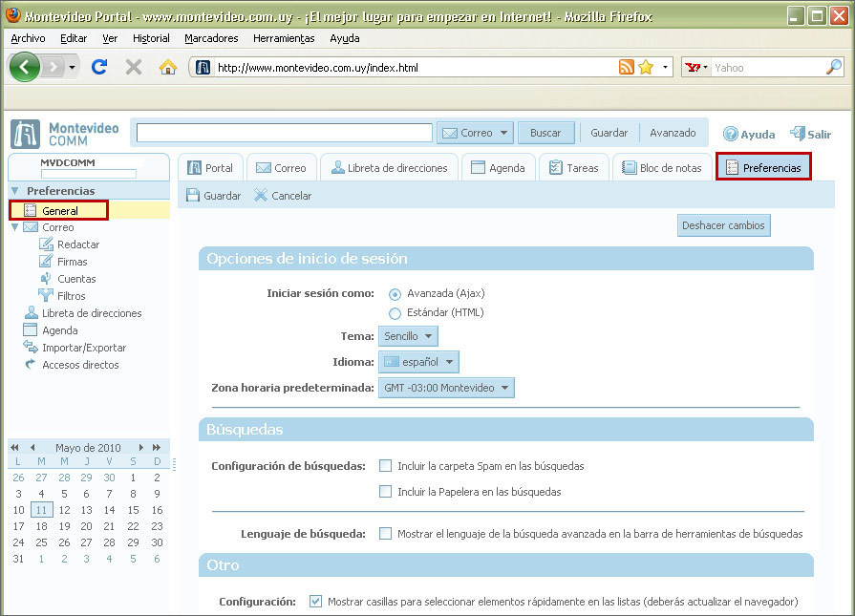This screenshot has height=616, width=855.
Task: Open the Idioma español dropdown
Action: [x=418, y=362]
